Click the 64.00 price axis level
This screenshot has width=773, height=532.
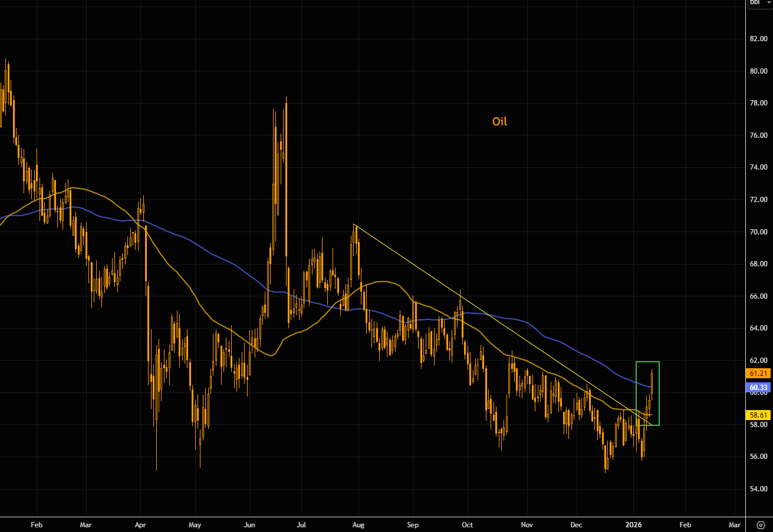(758, 328)
